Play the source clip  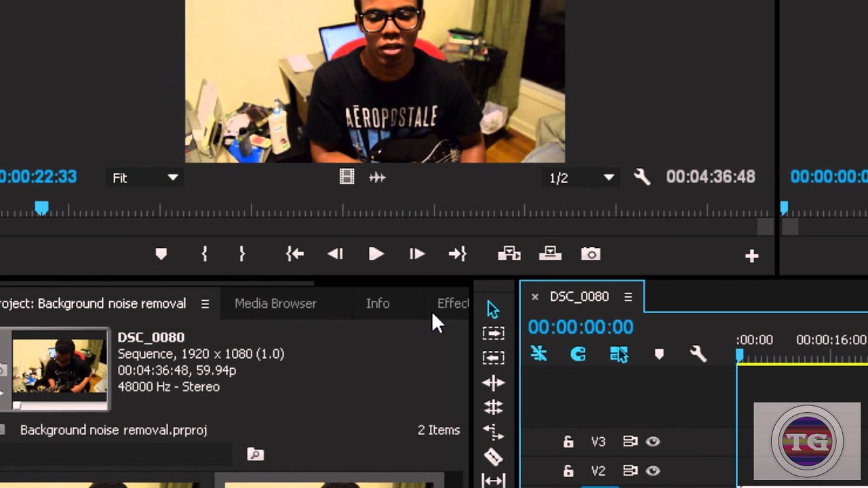point(376,254)
